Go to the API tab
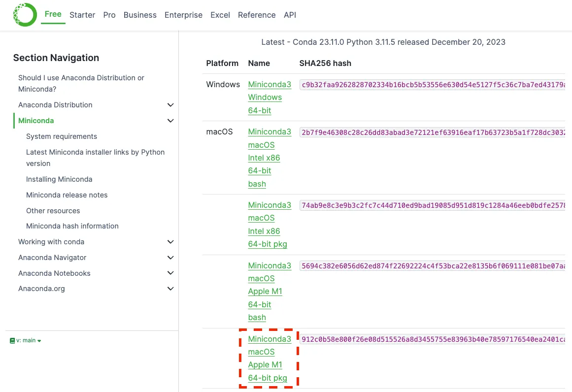Image resolution: width=572 pixels, height=392 pixels. [290, 15]
